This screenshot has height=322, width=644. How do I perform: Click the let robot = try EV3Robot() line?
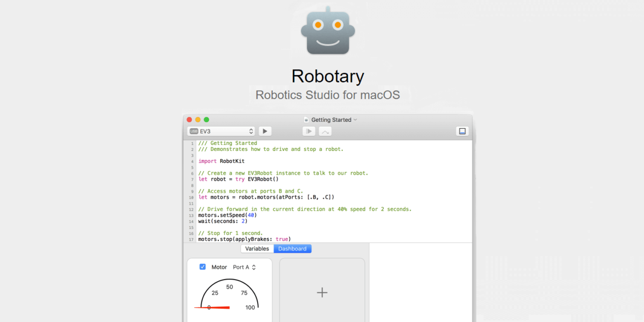[238, 179]
